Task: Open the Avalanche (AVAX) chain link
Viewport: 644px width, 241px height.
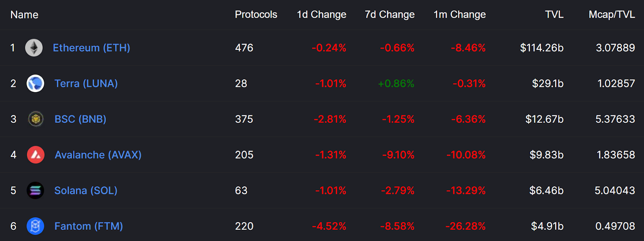Action: click(98, 155)
